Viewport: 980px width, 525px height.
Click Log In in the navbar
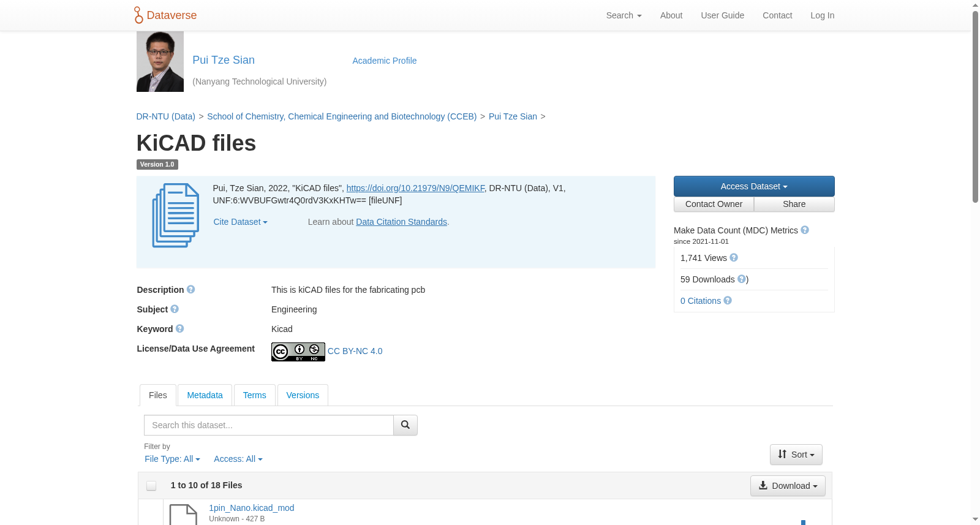[x=823, y=15]
